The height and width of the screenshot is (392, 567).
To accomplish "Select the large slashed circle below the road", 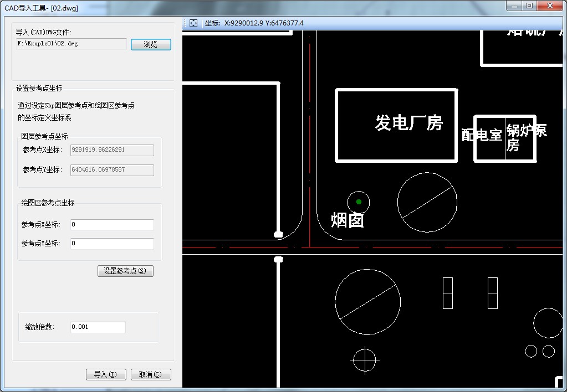I will coord(367,302).
